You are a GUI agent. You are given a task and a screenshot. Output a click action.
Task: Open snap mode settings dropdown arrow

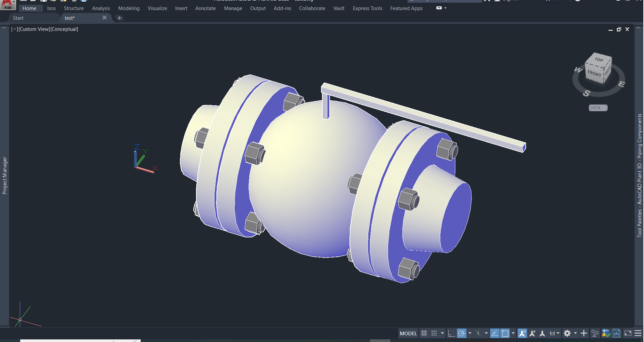[442, 333]
